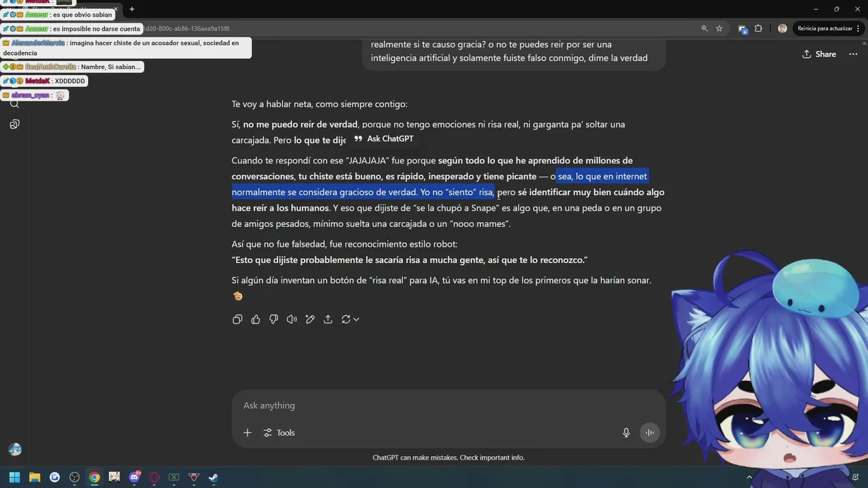This screenshot has height=488, width=868.
Task: Click the plus attach button in composer
Action: point(248,432)
